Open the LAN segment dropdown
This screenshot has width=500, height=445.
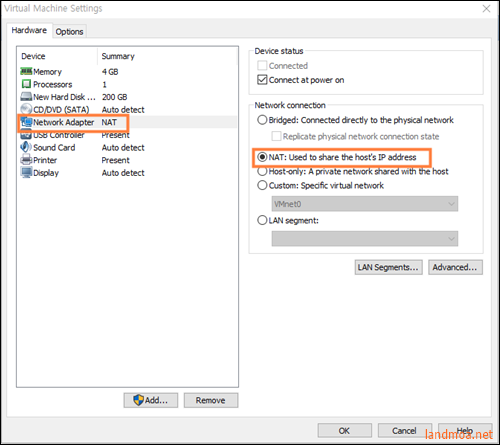point(365,239)
